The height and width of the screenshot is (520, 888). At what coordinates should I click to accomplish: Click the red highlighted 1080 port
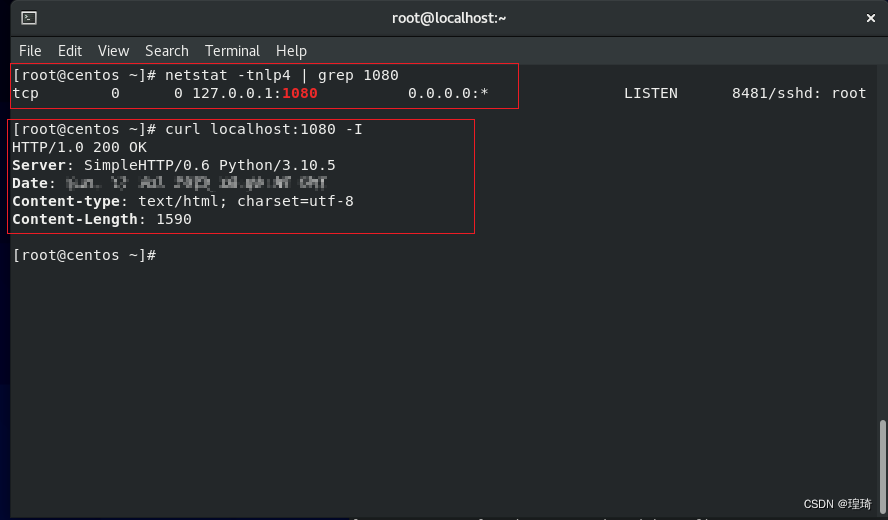pyautogui.click(x=300, y=93)
